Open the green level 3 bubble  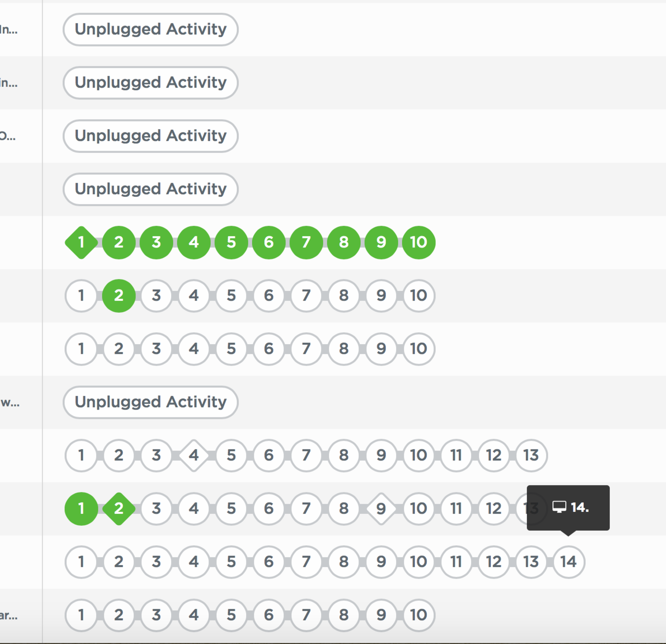(156, 243)
